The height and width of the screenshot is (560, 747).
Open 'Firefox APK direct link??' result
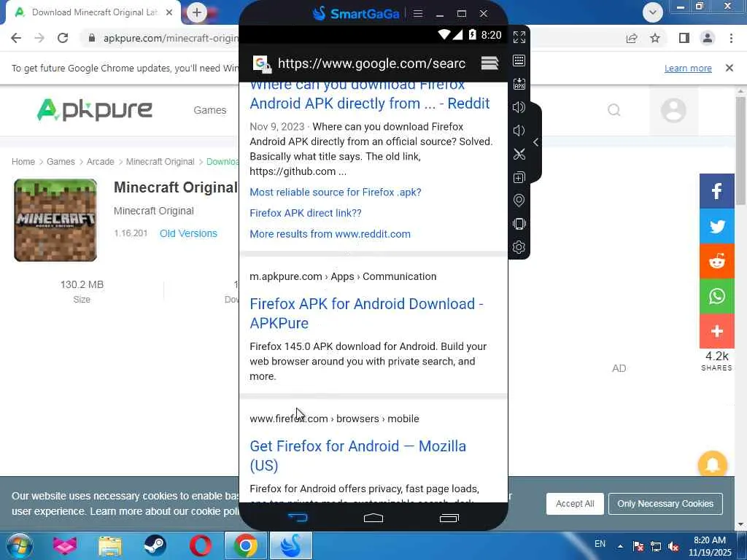pos(306,213)
